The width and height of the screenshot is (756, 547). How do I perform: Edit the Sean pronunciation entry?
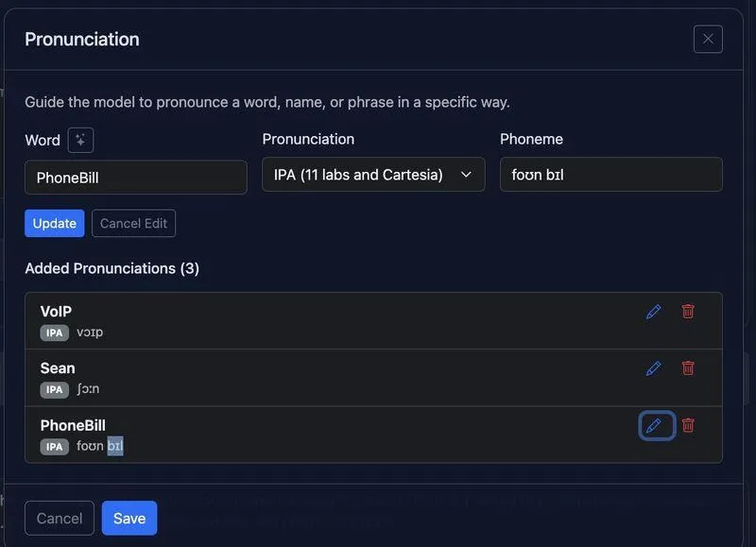point(653,368)
